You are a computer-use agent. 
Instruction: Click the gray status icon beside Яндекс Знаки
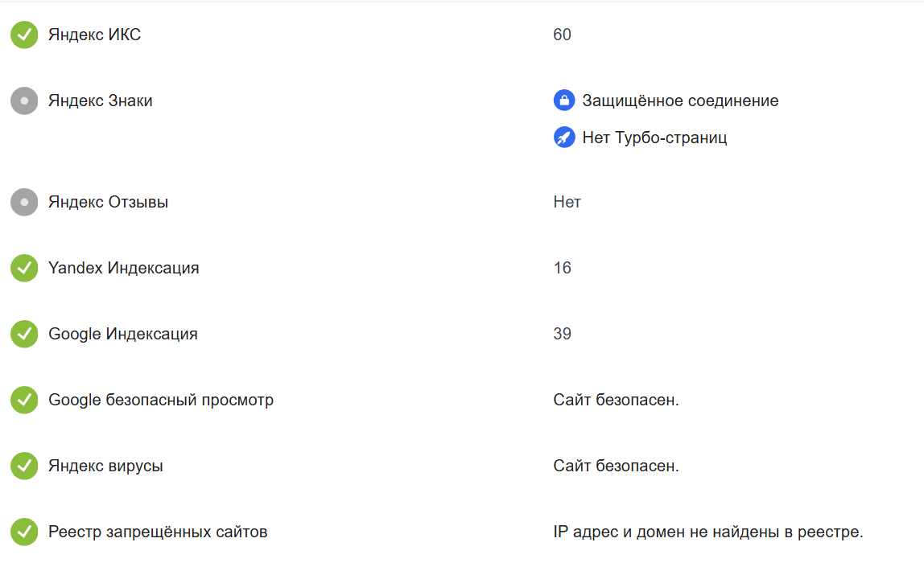pos(24,101)
